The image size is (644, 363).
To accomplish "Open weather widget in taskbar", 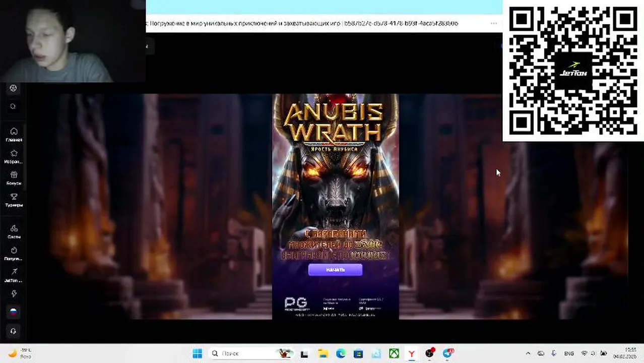I will coord(20,353).
